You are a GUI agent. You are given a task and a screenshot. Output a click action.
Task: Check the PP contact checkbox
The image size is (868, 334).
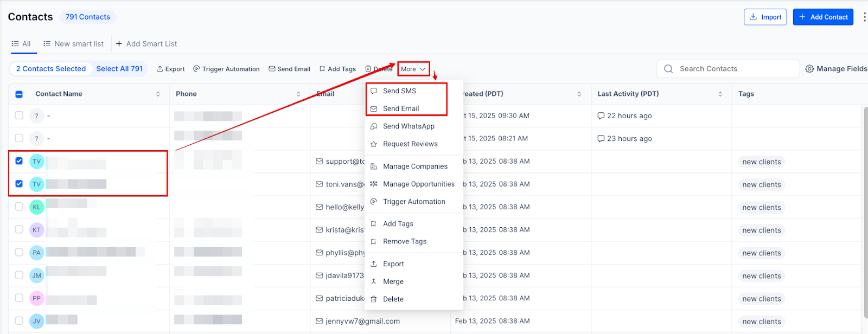[19, 298]
